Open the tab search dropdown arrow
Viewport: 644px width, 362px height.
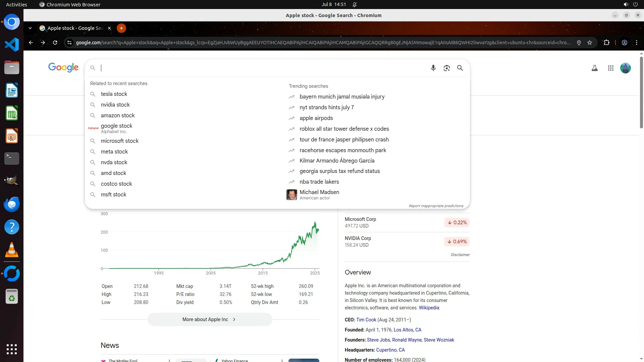click(30, 28)
